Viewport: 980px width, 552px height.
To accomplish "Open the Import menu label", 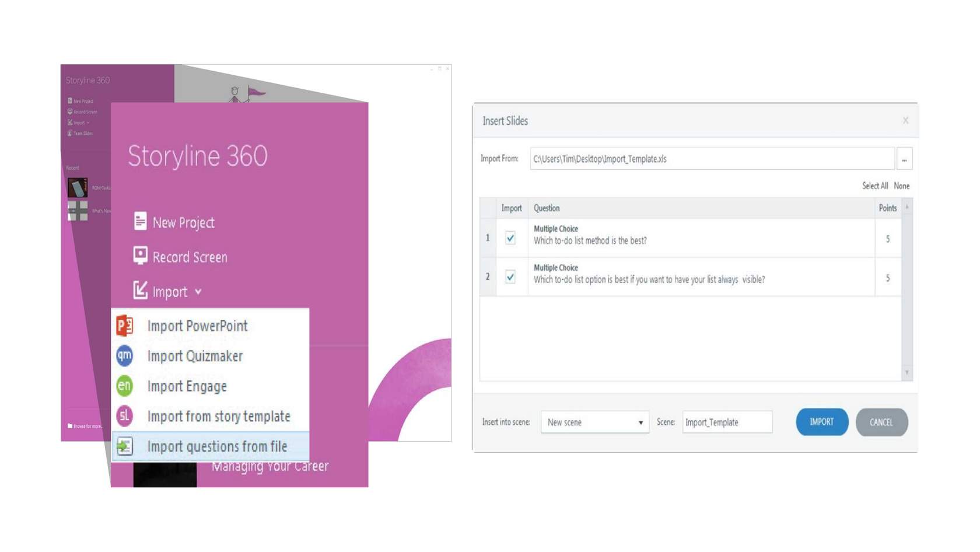I will point(170,292).
